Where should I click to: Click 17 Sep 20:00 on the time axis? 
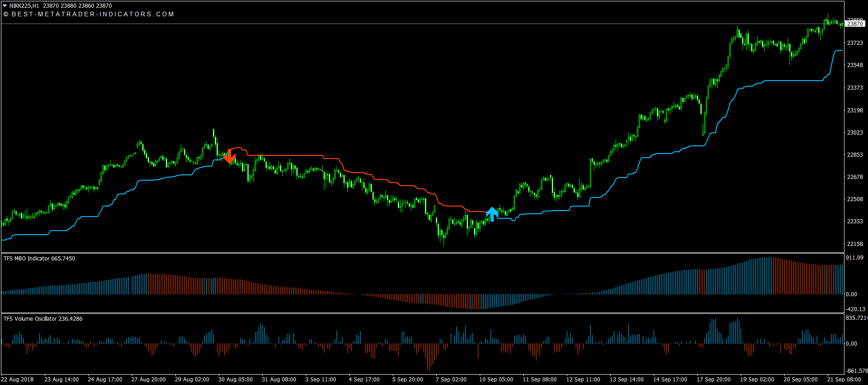pyautogui.click(x=714, y=380)
